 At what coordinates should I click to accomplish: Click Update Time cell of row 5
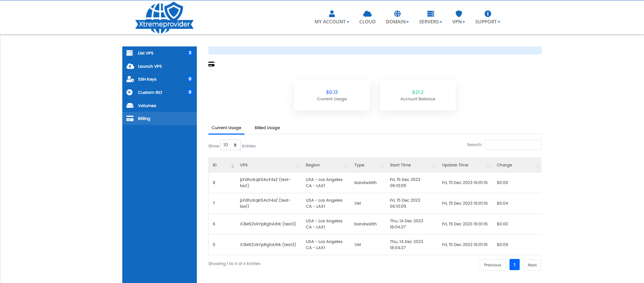click(465, 245)
